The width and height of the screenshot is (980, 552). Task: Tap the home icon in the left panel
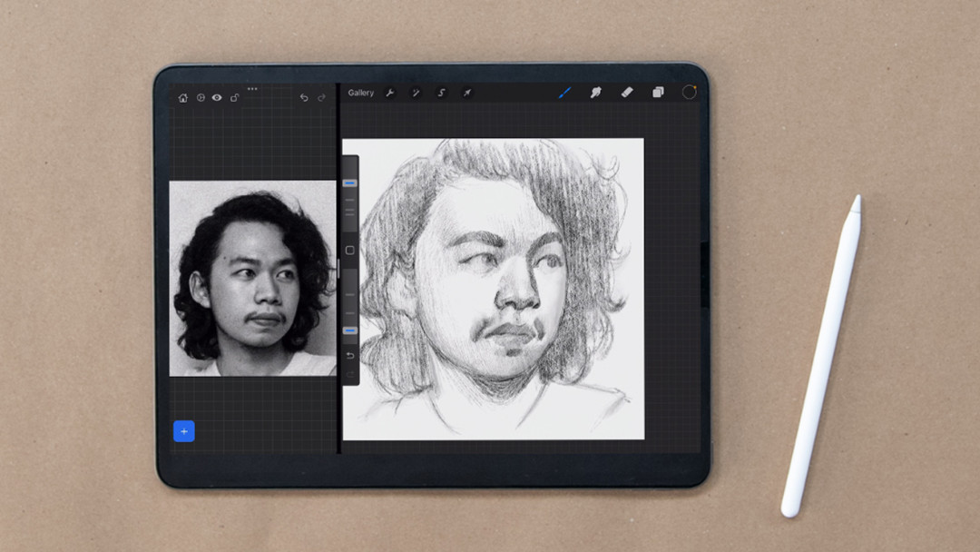click(x=184, y=97)
